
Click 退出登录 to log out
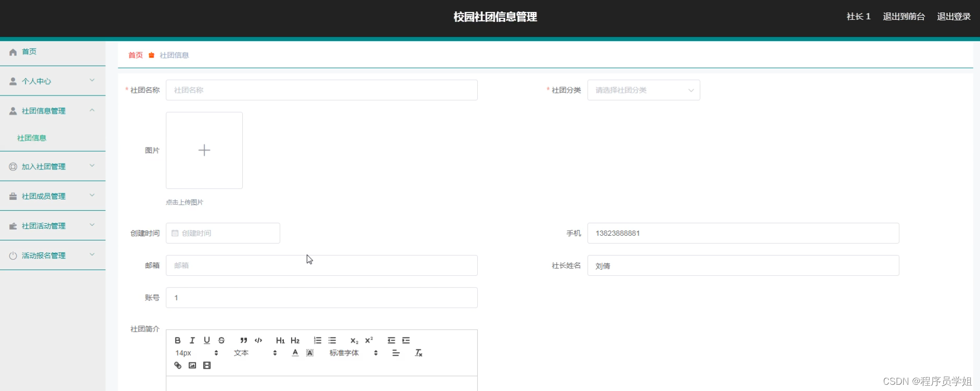pyautogui.click(x=954, y=17)
